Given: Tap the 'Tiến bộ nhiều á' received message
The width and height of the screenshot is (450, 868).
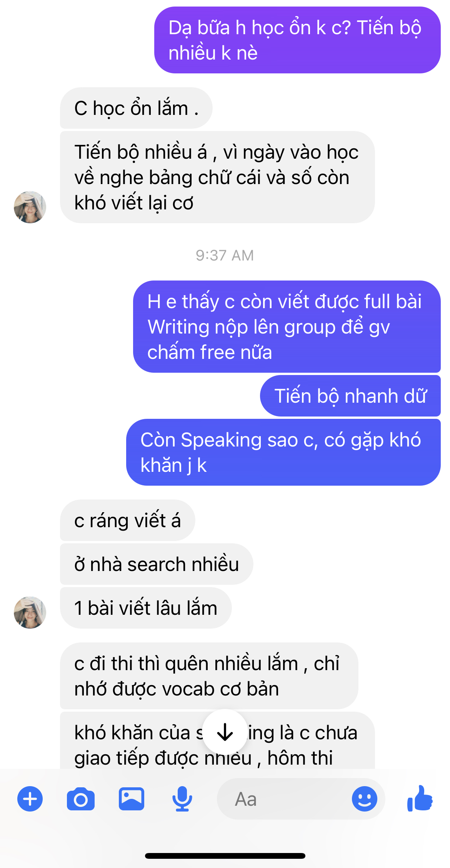Looking at the screenshot, I should pyautogui.click(x=217, y=177).
